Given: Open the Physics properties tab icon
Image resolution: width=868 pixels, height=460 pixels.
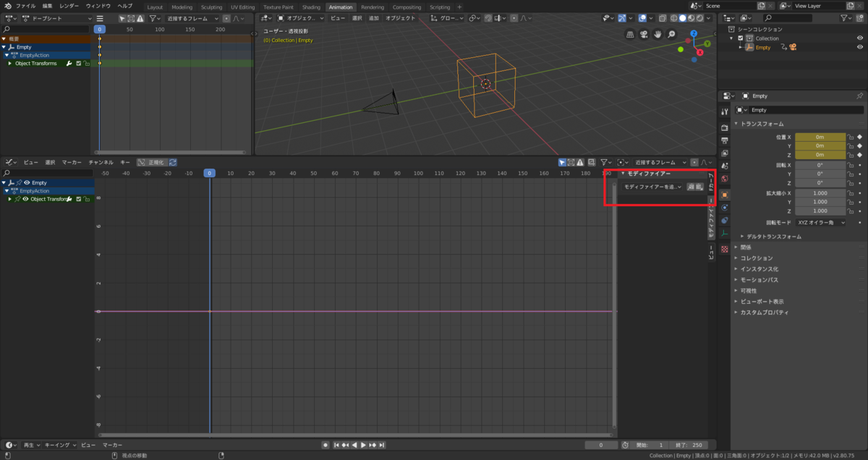Looking at the screenshot, I should (725, 208).
